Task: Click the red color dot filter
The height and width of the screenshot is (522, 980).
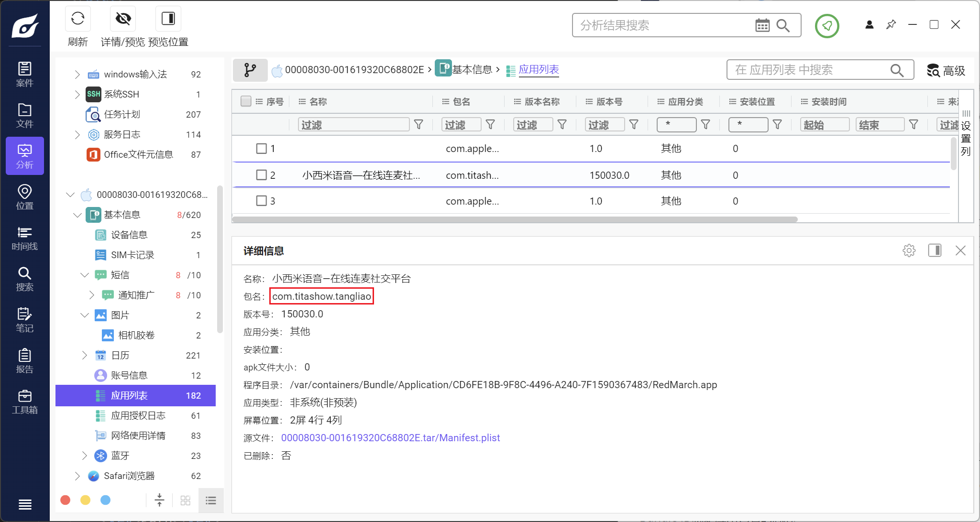Action: 66,500
